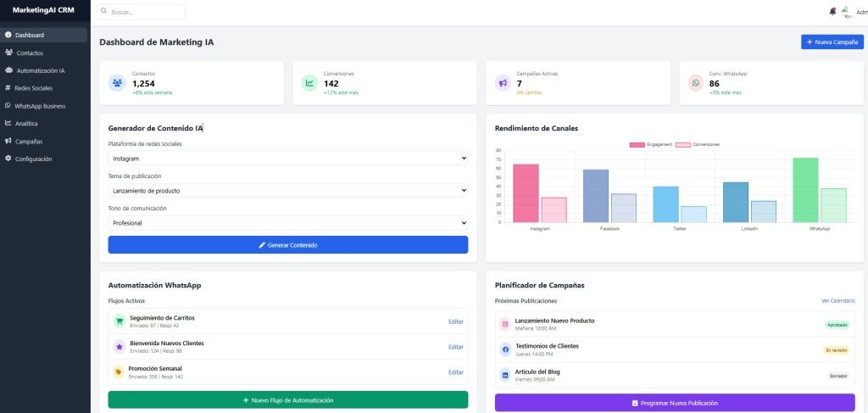Focus the Buscar search field
The image size is (868, 413).
144,12
